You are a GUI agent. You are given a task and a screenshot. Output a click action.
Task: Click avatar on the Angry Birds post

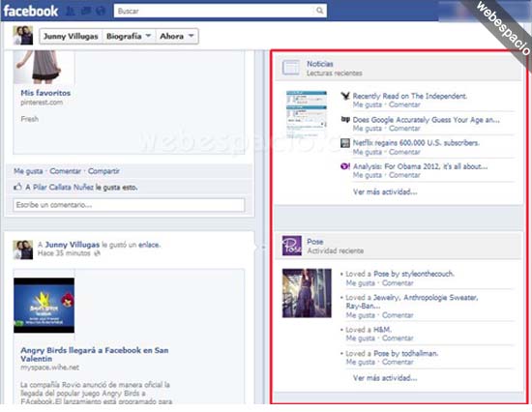tap(23, 250)
